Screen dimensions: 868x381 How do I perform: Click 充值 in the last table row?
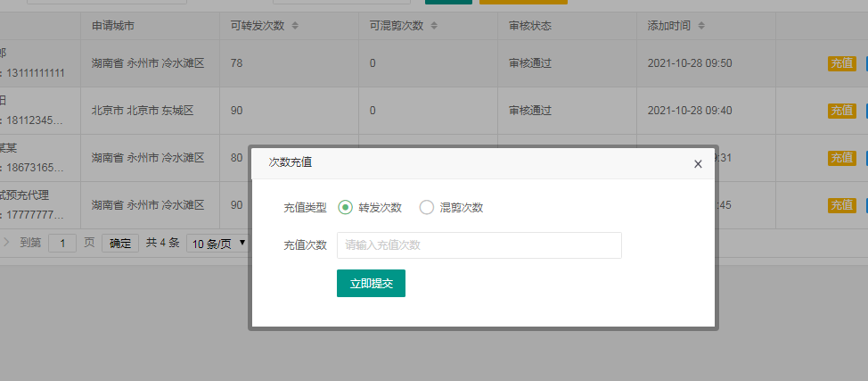tap(842, 205)
